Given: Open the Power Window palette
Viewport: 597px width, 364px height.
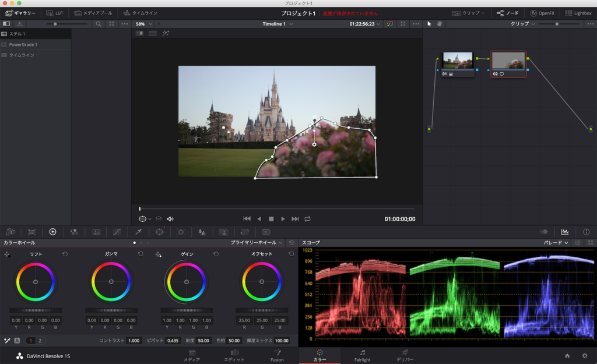Looking at the screenshot, I should (x=159, y=232).
